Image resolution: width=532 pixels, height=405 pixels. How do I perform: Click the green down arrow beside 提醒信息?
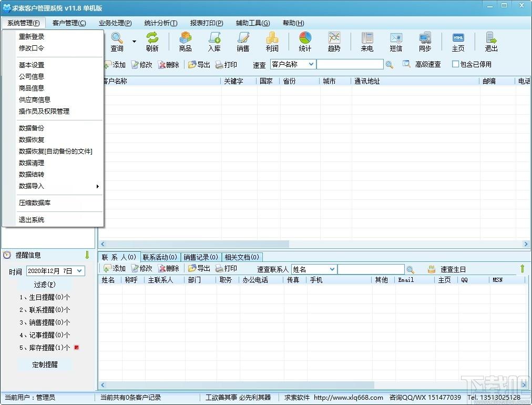pyautogui.click(x=87, y=255)
